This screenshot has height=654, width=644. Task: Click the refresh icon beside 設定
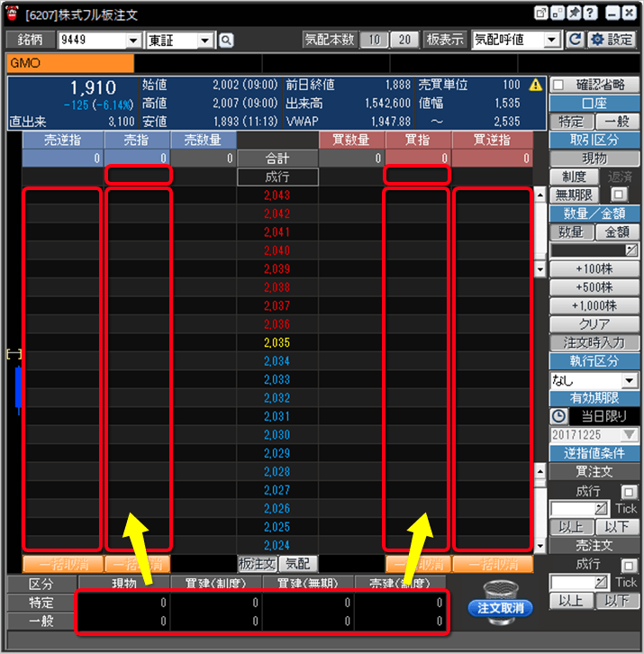576,40
